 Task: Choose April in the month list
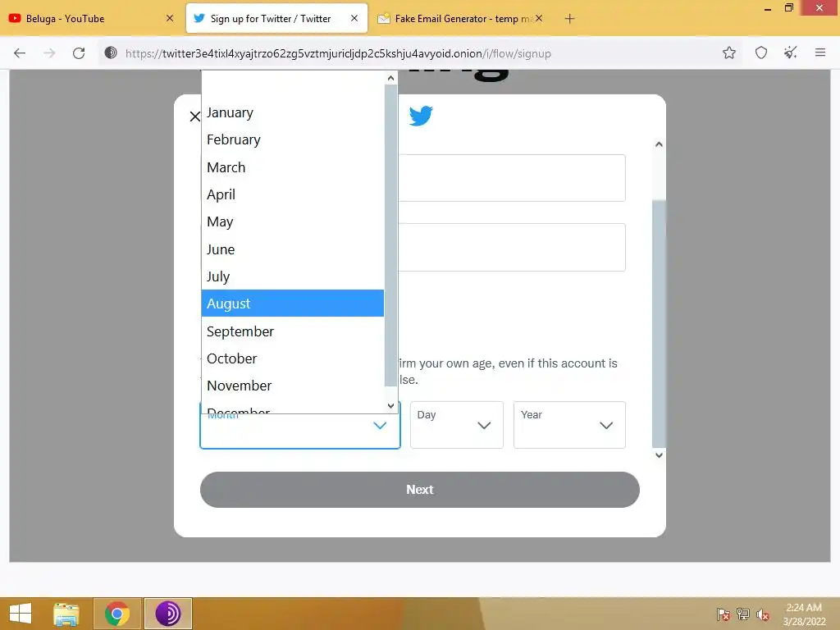coord(293,194)
